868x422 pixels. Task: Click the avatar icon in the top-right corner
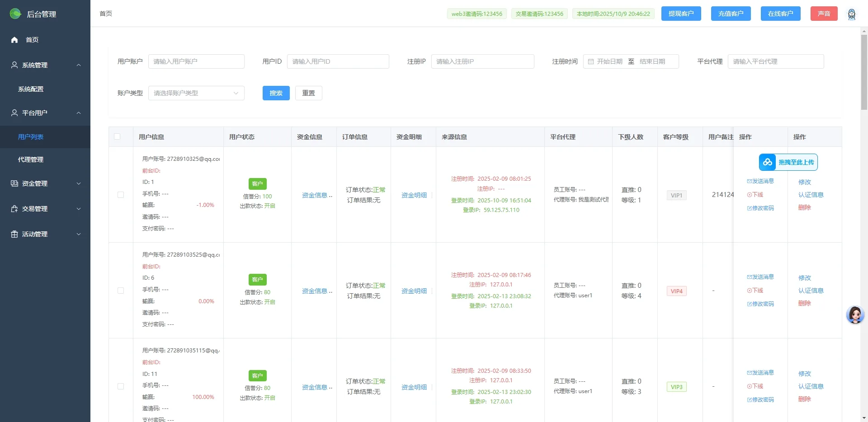coord(852,14)
